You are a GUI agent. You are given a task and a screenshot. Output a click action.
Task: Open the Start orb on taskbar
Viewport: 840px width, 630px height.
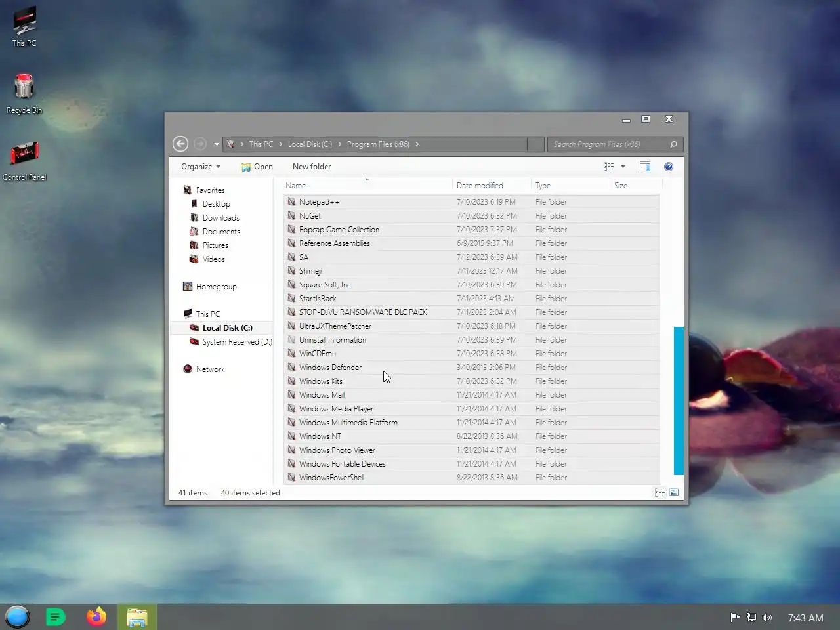(x=18, y=617)
